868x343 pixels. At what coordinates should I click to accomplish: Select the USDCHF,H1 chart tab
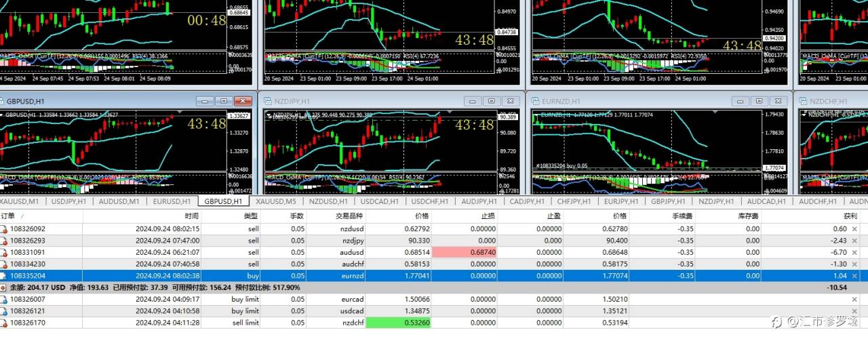click(430, 201)
